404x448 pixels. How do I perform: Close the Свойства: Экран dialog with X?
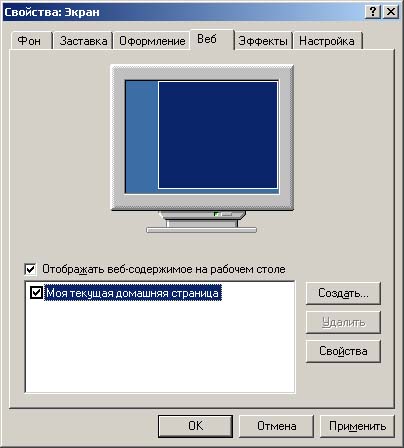click(390, 12)
